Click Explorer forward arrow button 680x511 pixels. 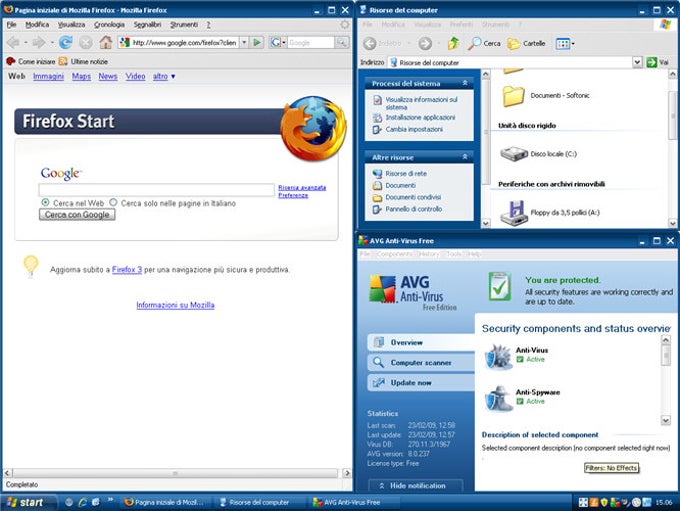point(425,43)
